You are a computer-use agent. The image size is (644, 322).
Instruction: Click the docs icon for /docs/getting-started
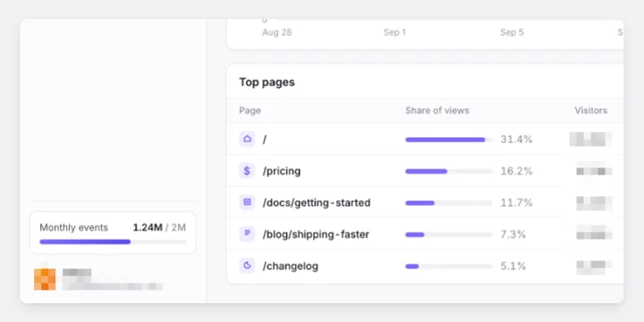(247, 202)
